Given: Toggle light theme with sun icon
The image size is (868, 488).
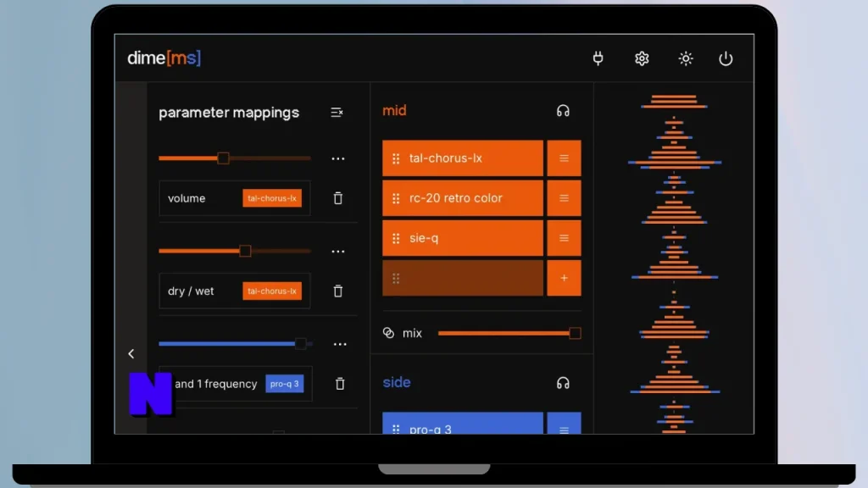Looking at the screenshot, I should 686,58.
